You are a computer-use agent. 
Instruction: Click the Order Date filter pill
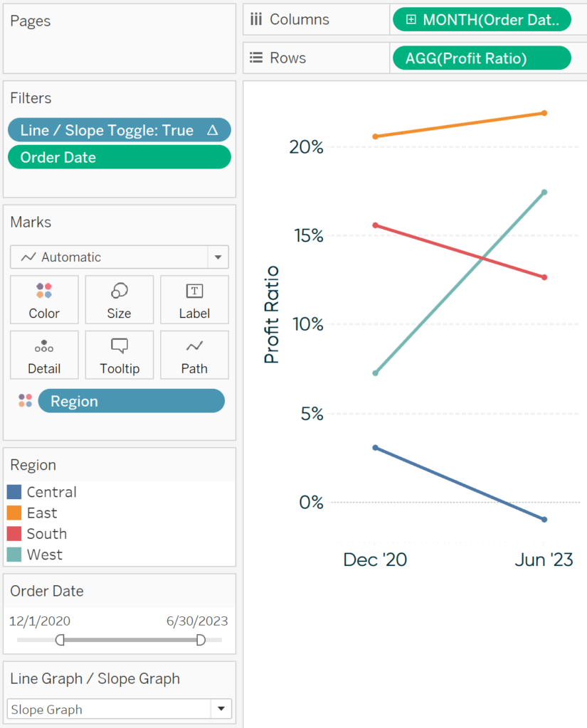(119, 157)
